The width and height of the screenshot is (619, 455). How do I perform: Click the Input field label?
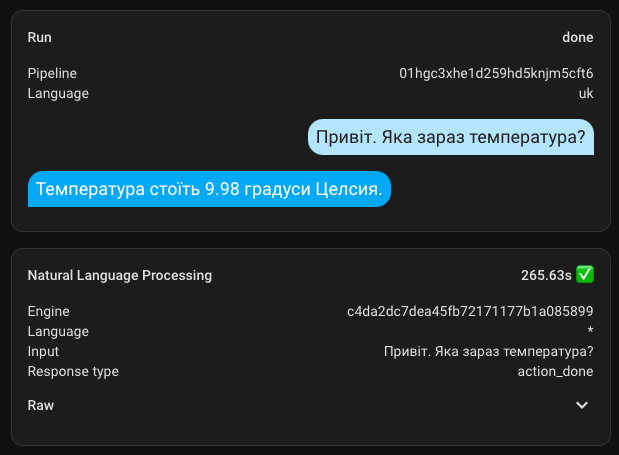[x=43, y=351]
